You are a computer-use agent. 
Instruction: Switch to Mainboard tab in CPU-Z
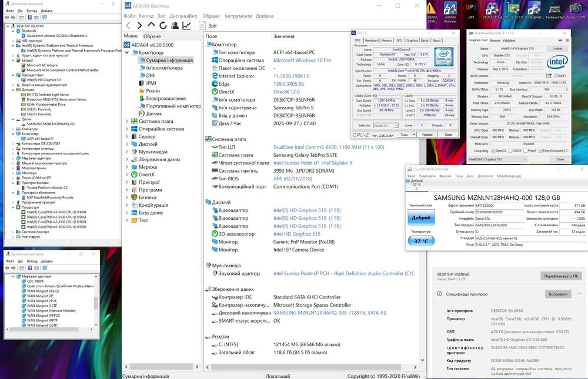371,41
